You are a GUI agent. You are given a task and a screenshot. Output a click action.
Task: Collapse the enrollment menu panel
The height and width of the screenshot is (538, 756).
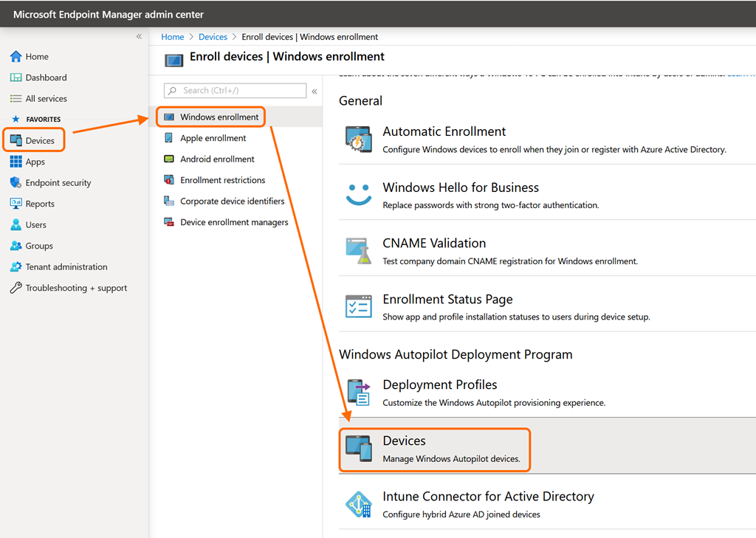pos(315,91)
